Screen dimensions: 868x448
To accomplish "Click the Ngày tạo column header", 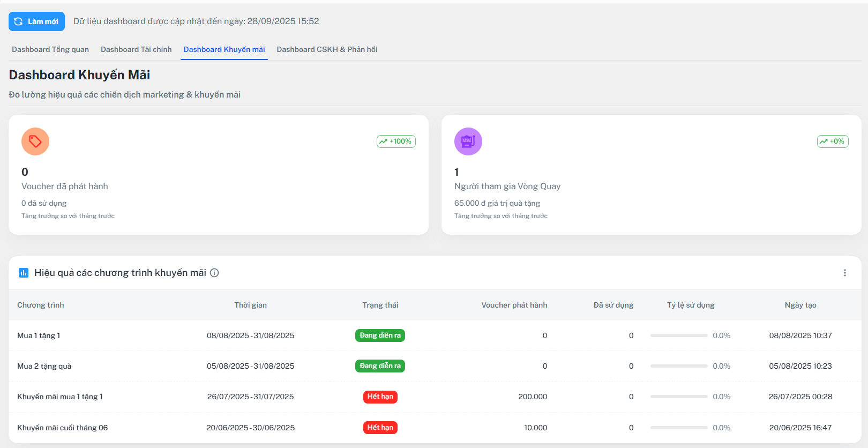I will [x=800, y=305].
